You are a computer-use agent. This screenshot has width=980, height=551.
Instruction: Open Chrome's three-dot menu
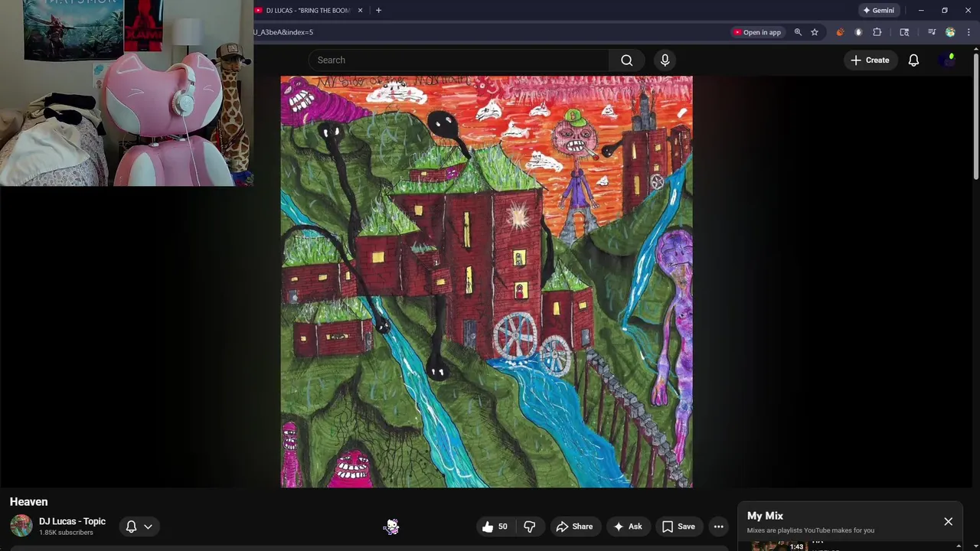pos(969,32)
